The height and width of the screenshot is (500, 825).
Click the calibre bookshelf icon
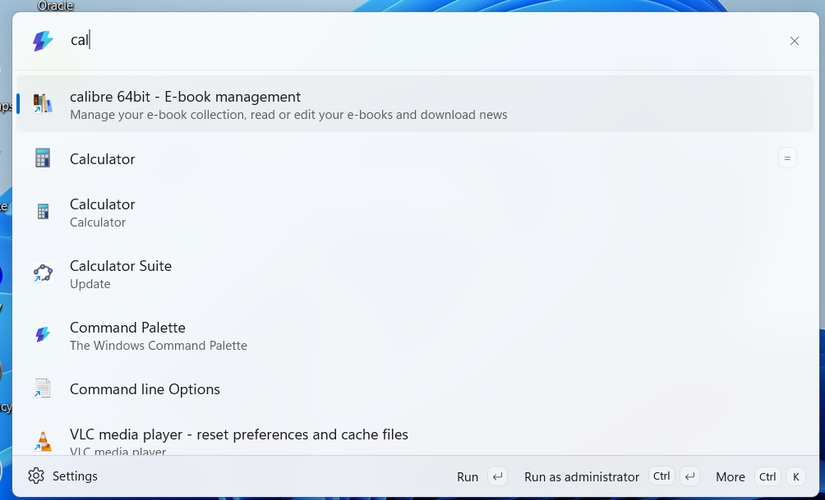click(x=43, y=104)
